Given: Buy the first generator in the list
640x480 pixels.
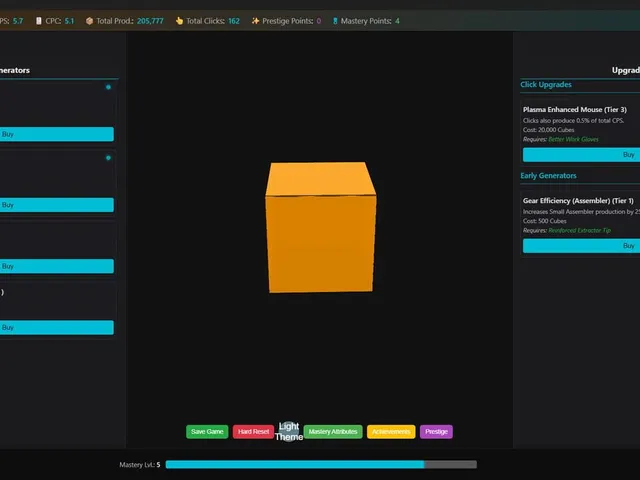Looking at the screenshot, I should tap(57, 134).
